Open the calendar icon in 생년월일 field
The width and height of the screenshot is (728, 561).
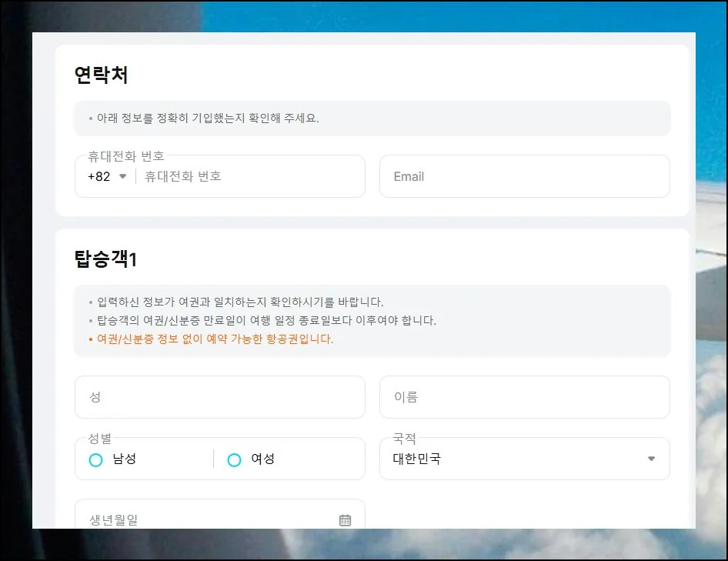point(345,520)
